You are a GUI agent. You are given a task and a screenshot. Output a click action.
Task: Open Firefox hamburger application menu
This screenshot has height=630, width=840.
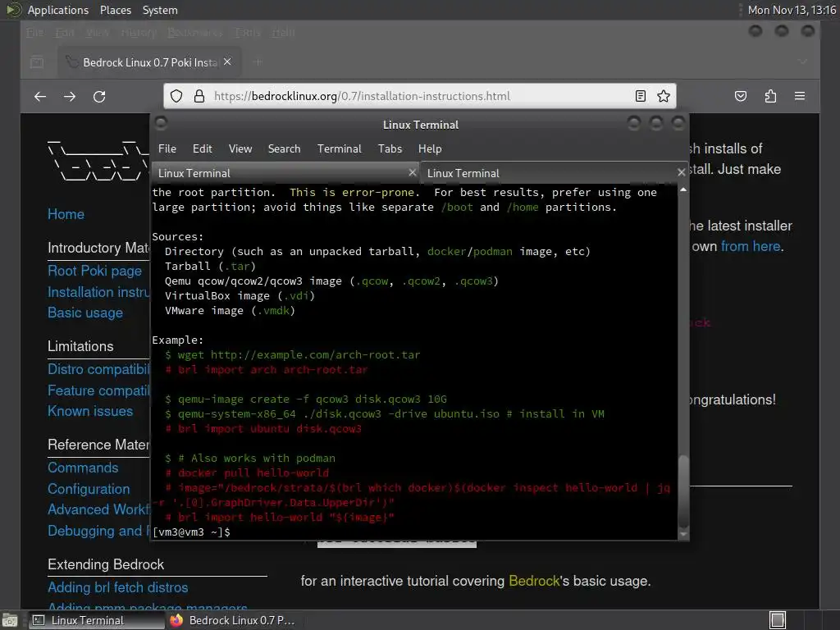(x=800, y=97)
